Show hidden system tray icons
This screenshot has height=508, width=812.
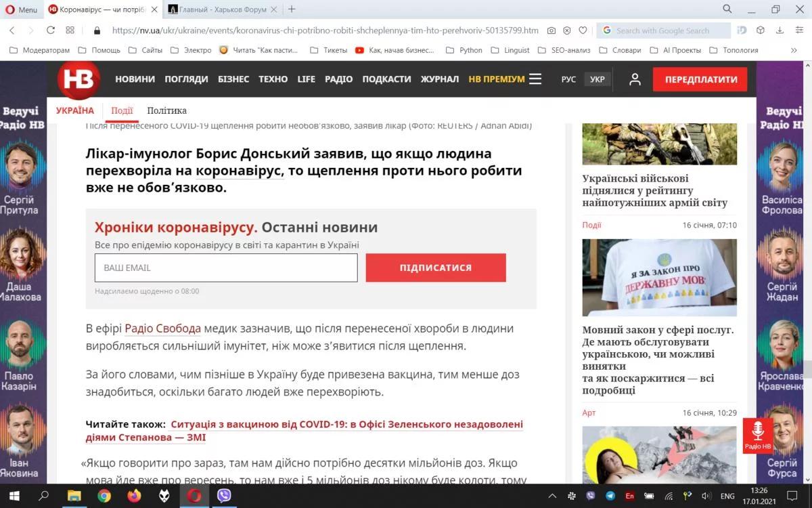(x=553, y=496)
